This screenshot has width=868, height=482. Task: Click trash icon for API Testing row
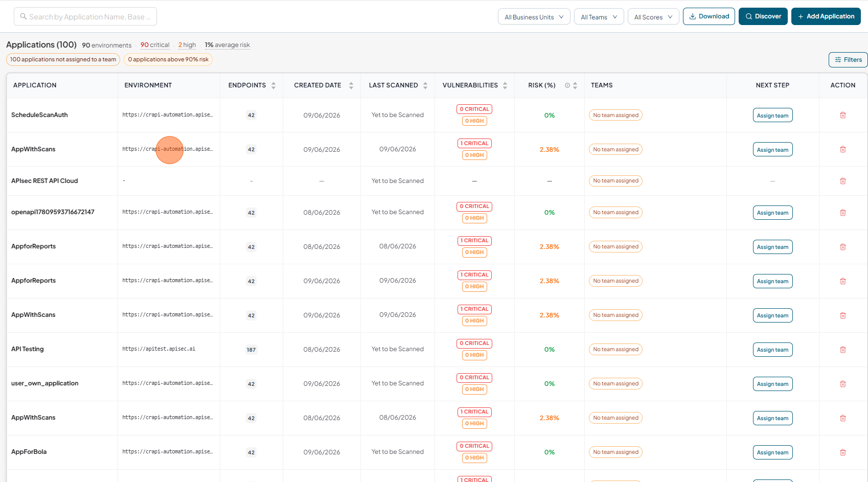pos(843,350)
